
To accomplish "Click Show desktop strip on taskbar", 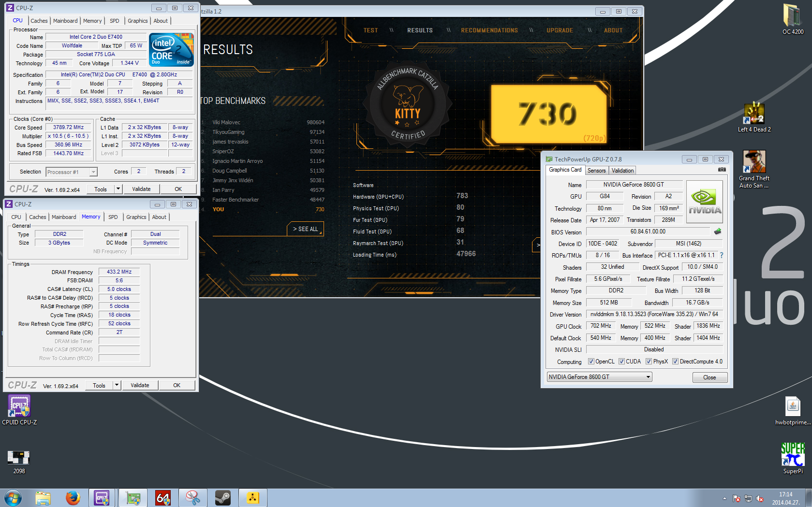I will [809, 498].
